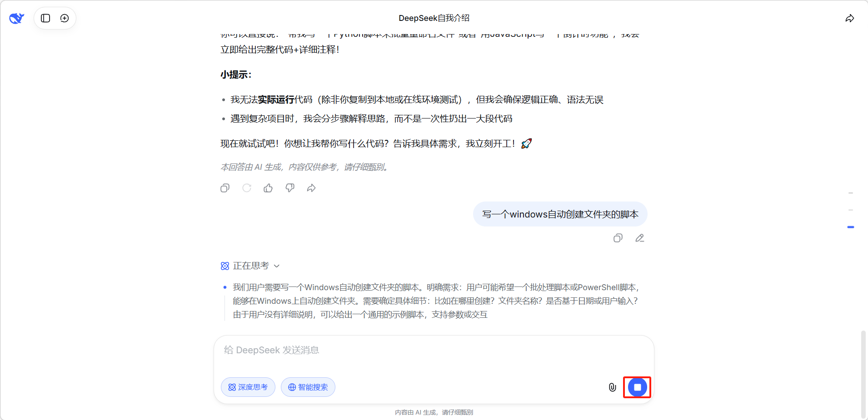Toggle 深度思考 deep thinking mode
The width and height of the screenshot is (868, 420).
click(248, 387)
